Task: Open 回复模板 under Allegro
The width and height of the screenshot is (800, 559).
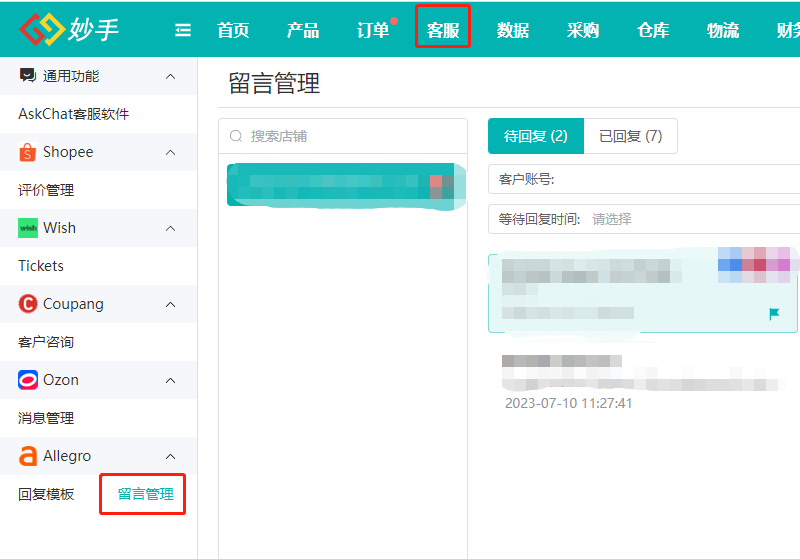Action: pos(46,494)
